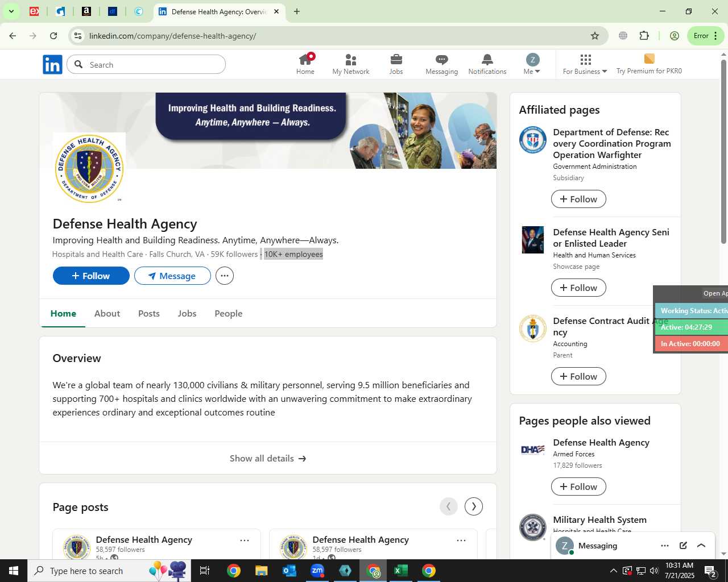Viewport: 728px width, 582px height.
Task: Show hidden system tray icons
Action: 613,571
